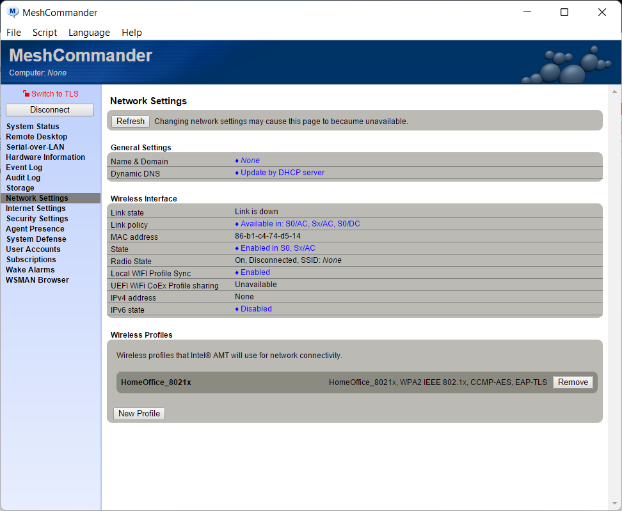Toggle the Local WiFi Profile Sync Enabled value
The image size is (622, 511).
(255, 272)
